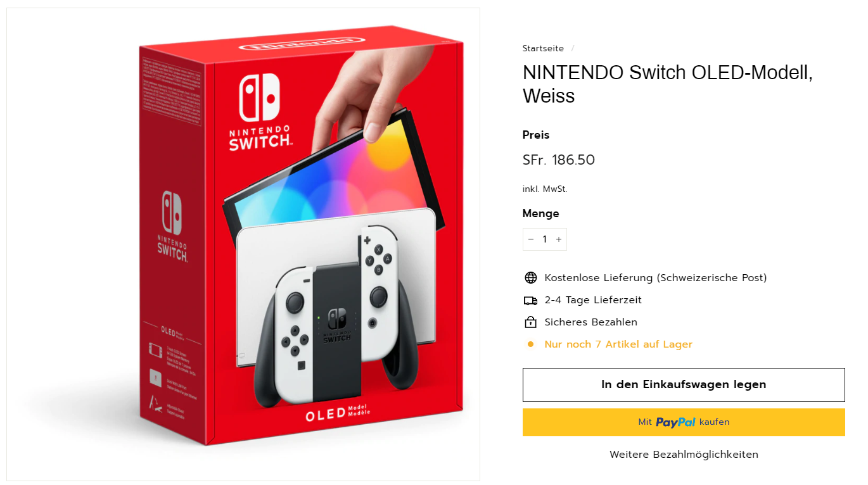Increase quantity with the plus button

pos(559,239)
